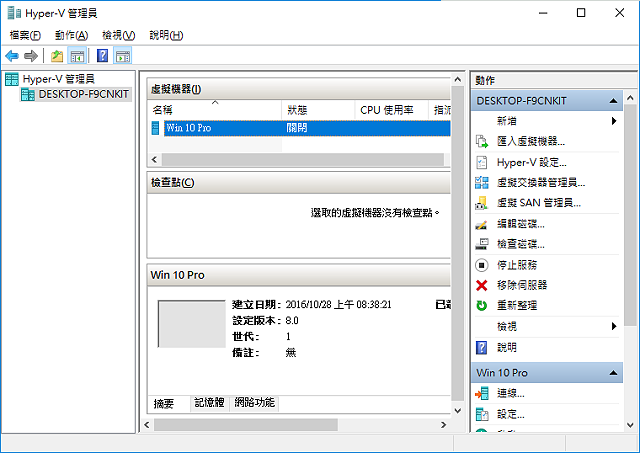
Task: Click the 設定 settings icon under Win 10 Pro
Action: 482,414
